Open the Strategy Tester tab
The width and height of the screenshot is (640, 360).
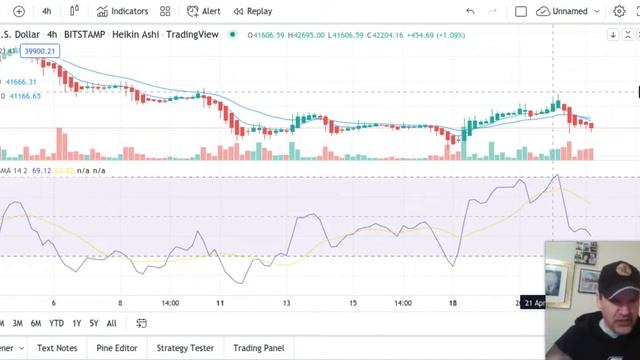point(185,348)
